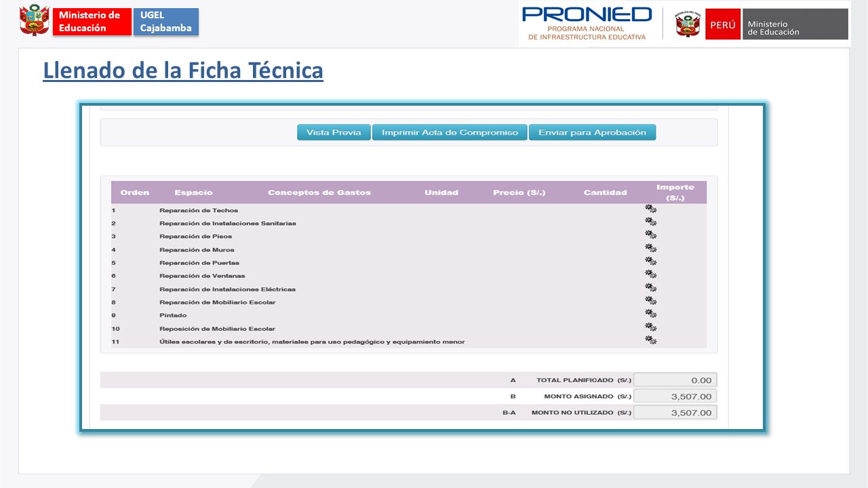Click the Importe (S/.) column header
868x488 pixels.
coord(675,192)
